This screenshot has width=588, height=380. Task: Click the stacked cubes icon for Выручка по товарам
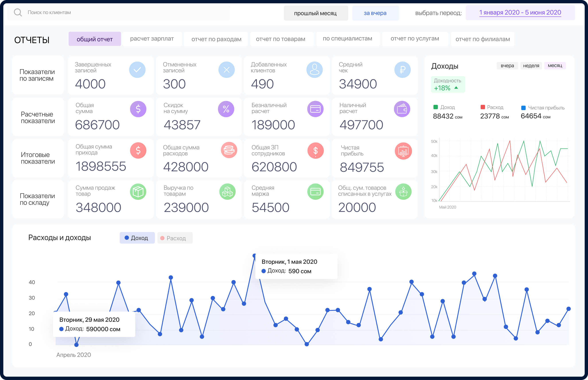tap(227, 192)
